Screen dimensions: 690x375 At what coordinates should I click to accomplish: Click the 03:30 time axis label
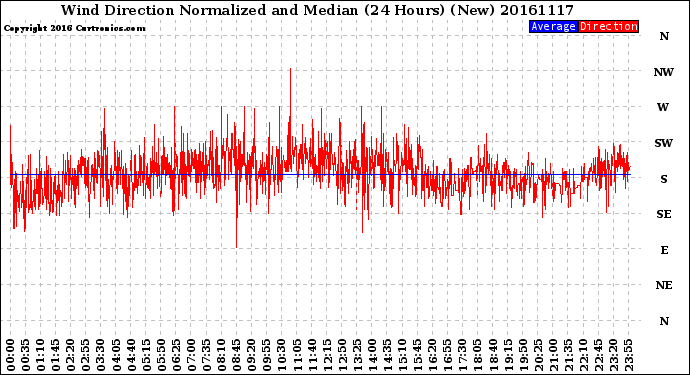[x=101, y=355]
